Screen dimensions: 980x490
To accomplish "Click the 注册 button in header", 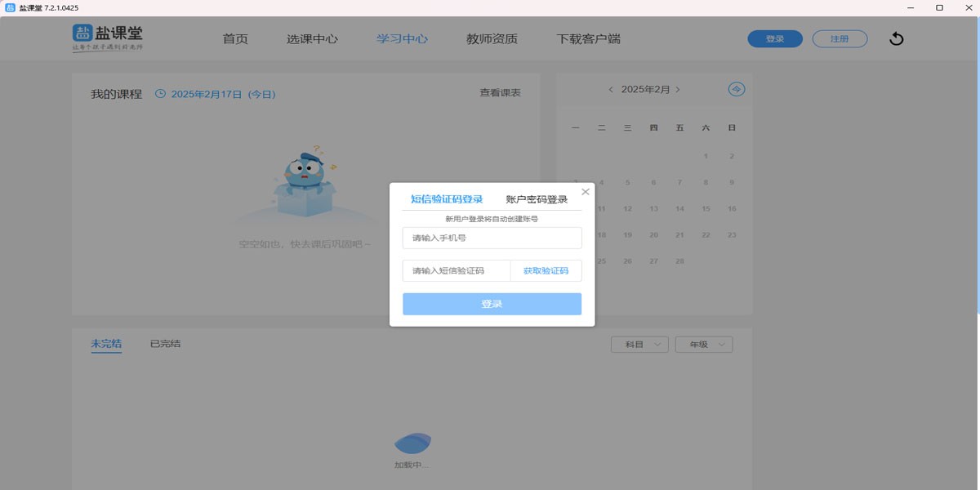I will point(840,38).
